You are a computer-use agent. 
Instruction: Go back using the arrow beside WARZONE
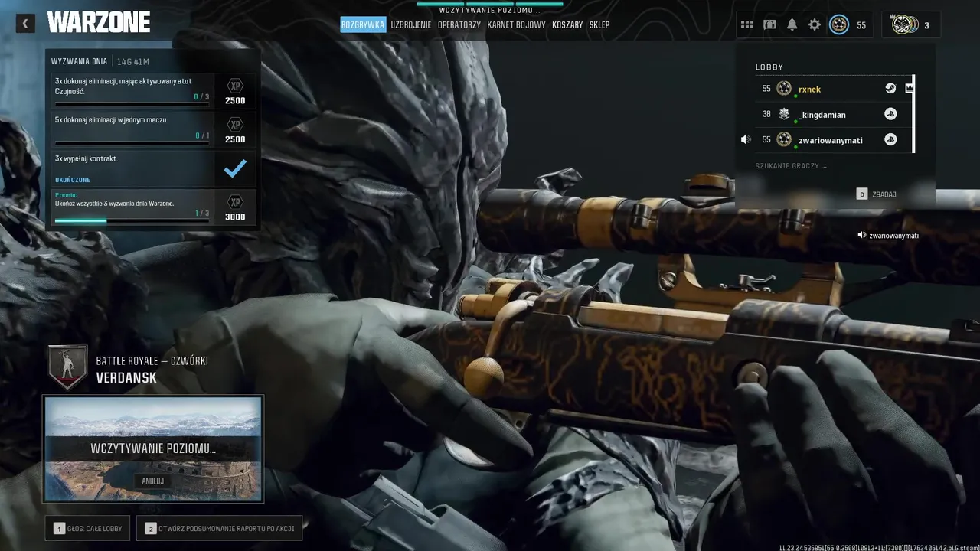(24, 24)
